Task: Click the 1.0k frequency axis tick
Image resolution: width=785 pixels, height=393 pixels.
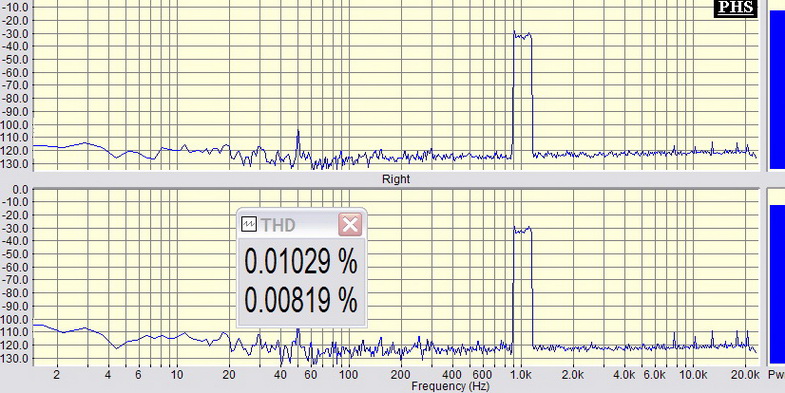Action: click(x=522, y=375)
